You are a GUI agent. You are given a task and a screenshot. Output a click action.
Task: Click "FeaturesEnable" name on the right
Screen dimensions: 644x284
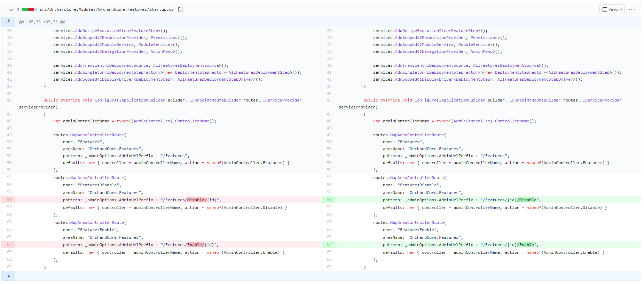click(417, 230)
